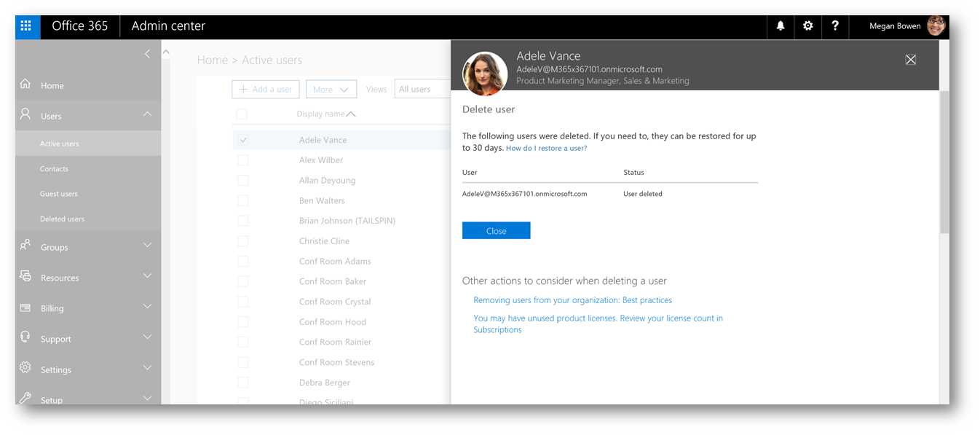Viewport: 980px width, 435px height.
Task: Expand the Settings section chevron
Action: 147,368
